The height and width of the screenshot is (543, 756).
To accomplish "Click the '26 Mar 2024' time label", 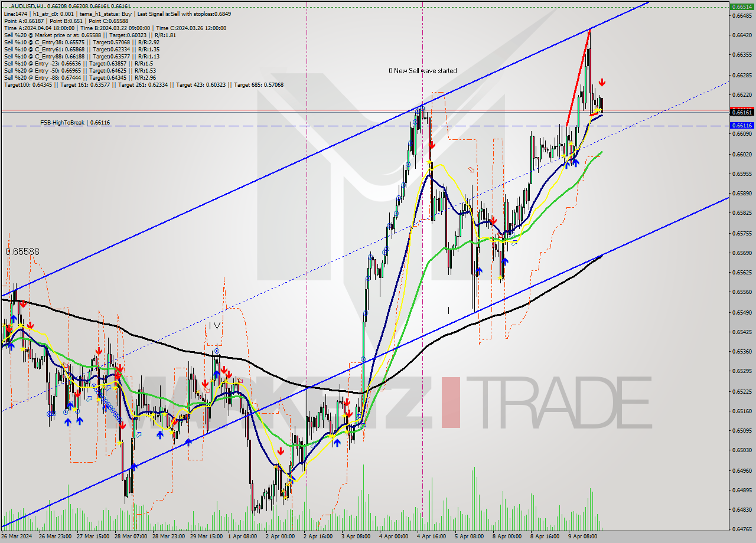I will 18,537.
